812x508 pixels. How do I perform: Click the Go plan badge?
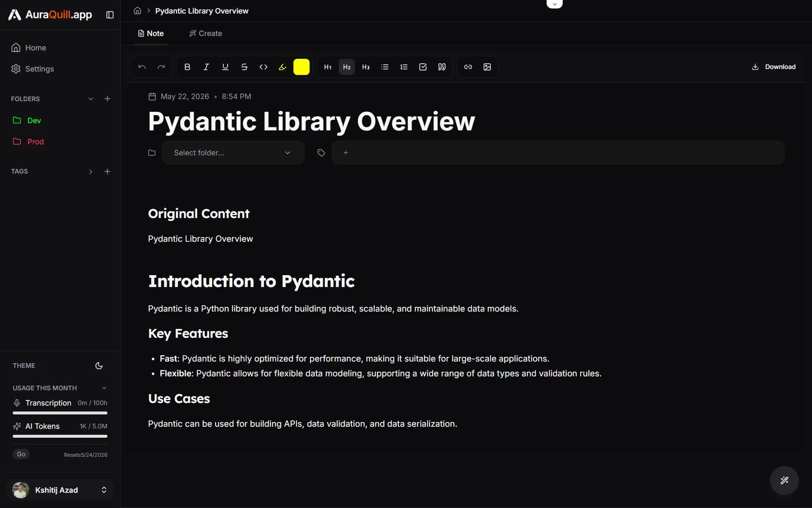coord(21,454)
